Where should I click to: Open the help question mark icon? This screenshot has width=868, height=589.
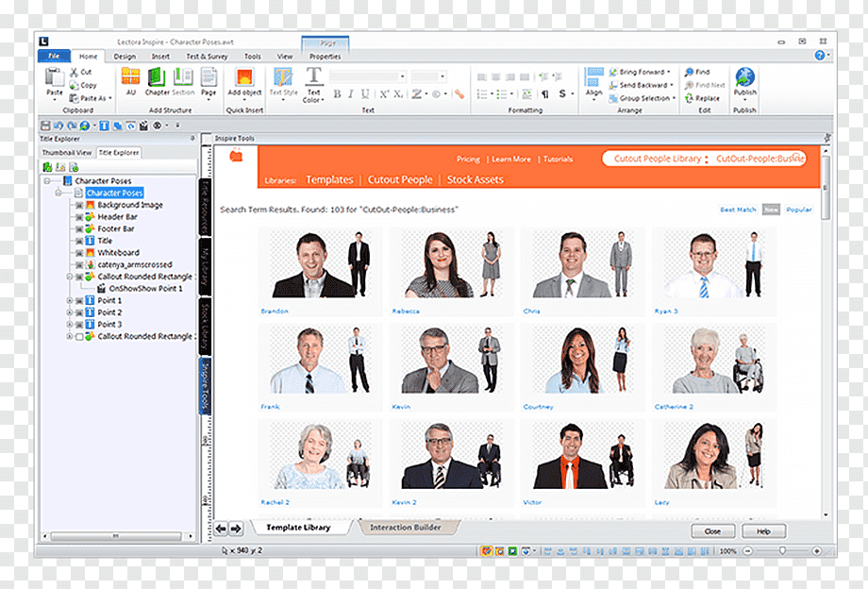point(820,55)
